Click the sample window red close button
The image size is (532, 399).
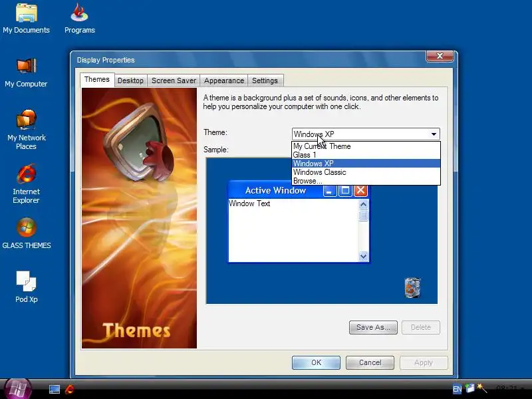[x=360, y=191]
